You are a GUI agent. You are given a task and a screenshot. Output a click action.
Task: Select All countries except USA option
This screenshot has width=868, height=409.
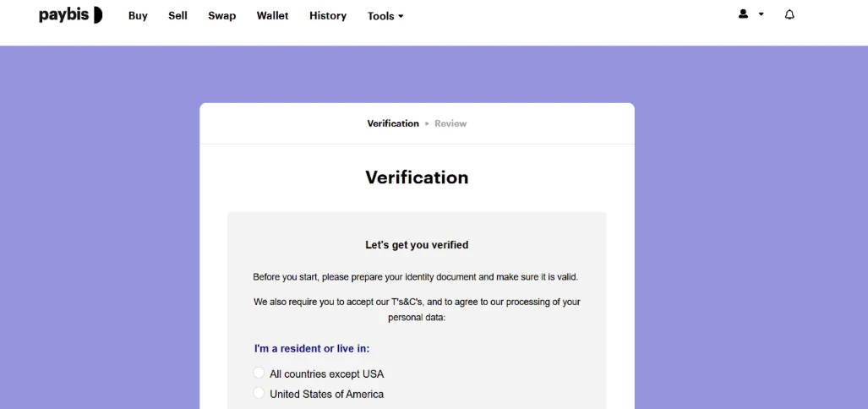click(x=259, y=373)
